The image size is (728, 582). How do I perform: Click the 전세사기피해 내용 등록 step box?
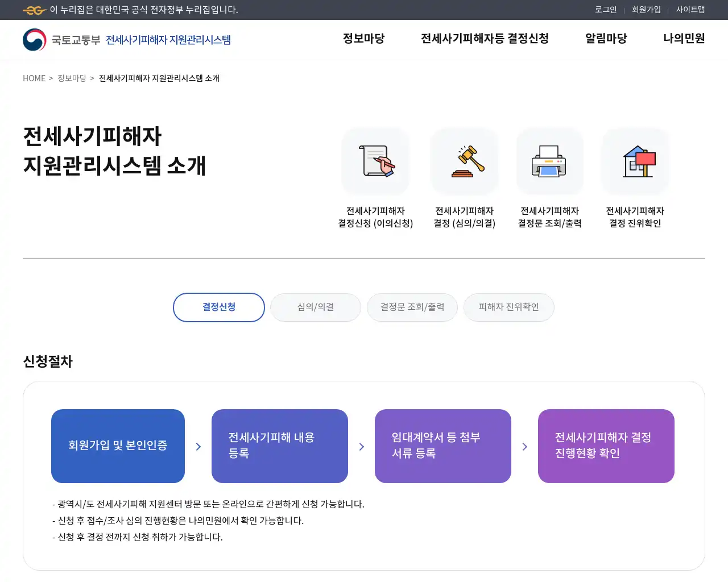280,446
